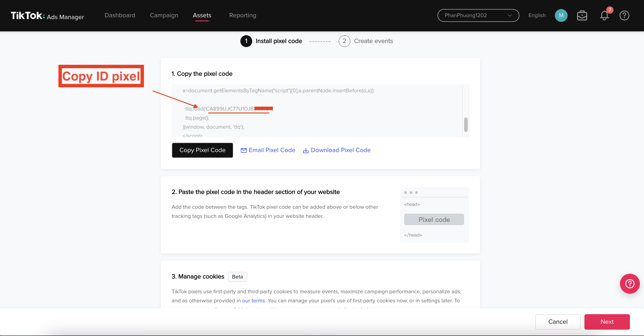Select step 1 Install pixel code
The width and height of the screenshot is (644, 336).
click(x=271, y=41)
